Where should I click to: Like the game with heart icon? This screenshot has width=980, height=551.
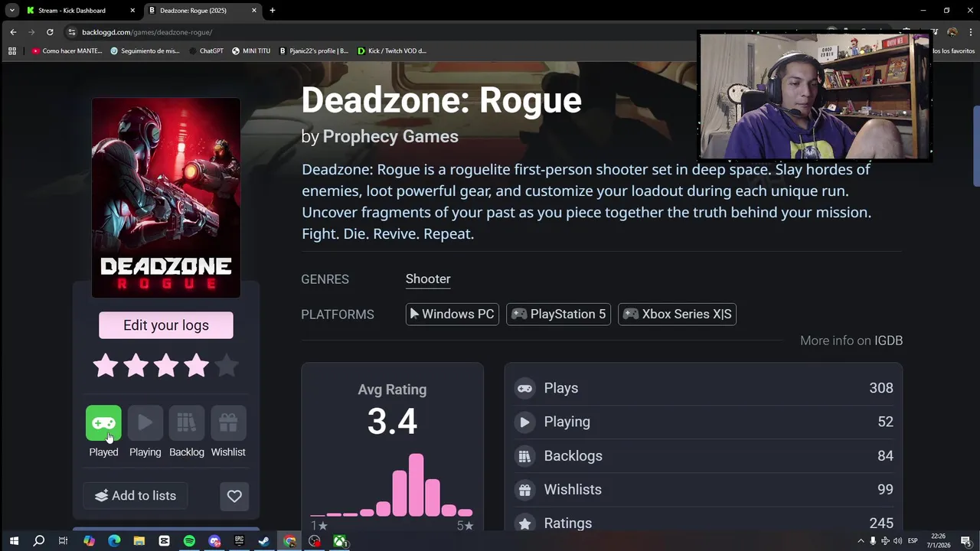click(234, 496)
